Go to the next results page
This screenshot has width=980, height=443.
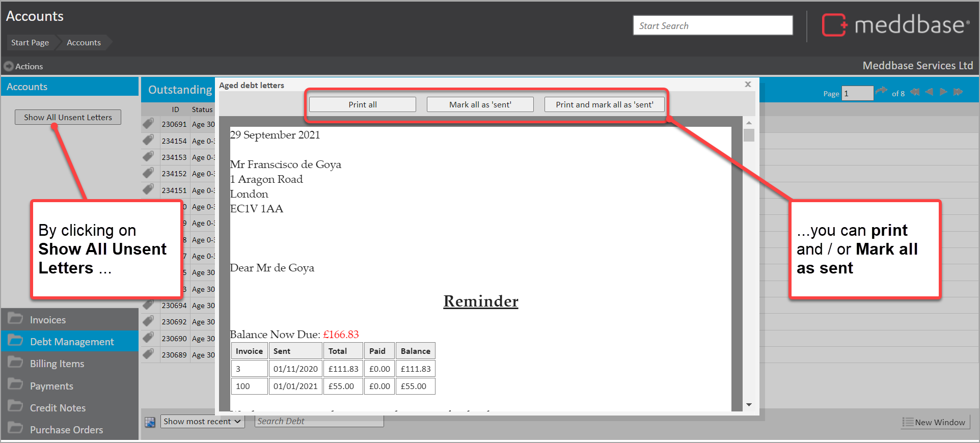pyautogui.click(x=943, y=92)
